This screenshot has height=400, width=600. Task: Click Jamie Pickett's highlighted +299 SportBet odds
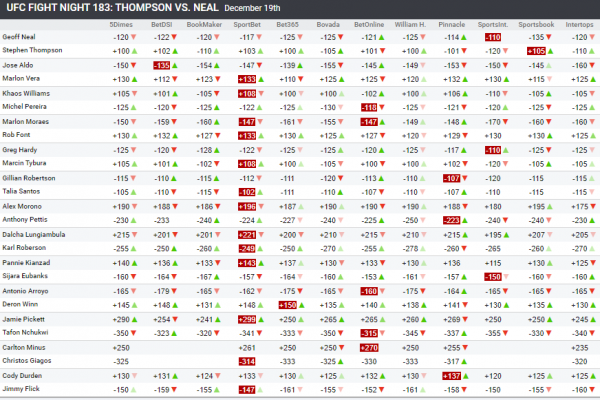pyautogui.click(x=247, y=320)
